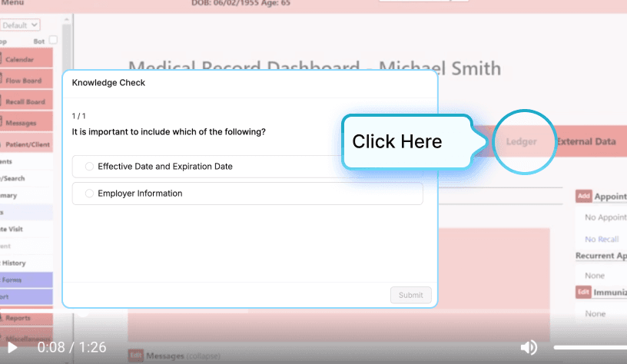Collapse the Messages section via collapse link
The image size is (627, 364).
click(203, 356)
